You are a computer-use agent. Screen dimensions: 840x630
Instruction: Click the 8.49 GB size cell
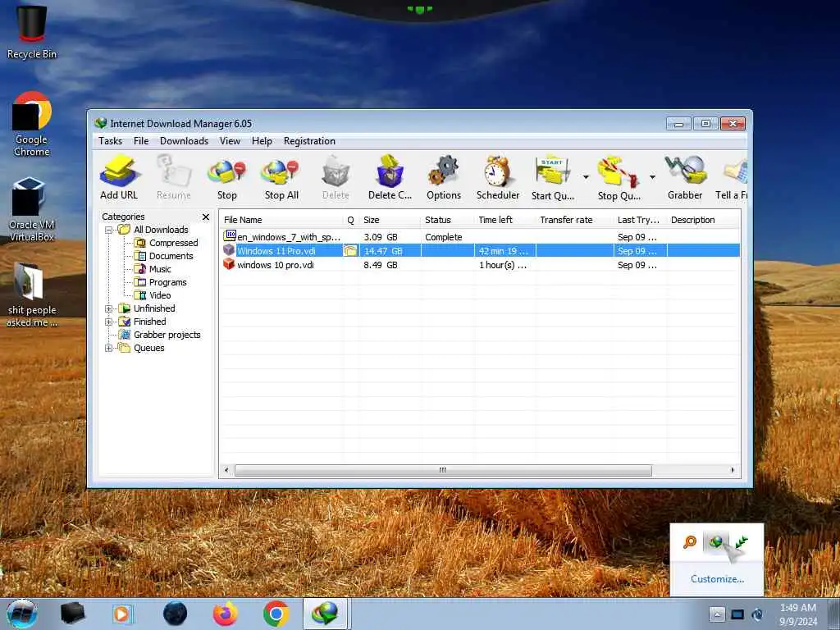pos(381,265)
